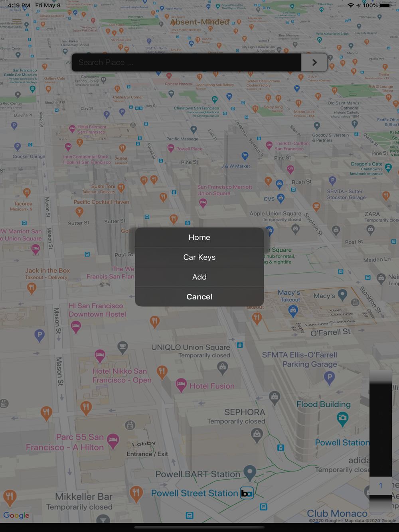The height and width of the screenshot is (532, 399).
Task: Select the Macy's location pin
Action: click(x=342, y=295)
